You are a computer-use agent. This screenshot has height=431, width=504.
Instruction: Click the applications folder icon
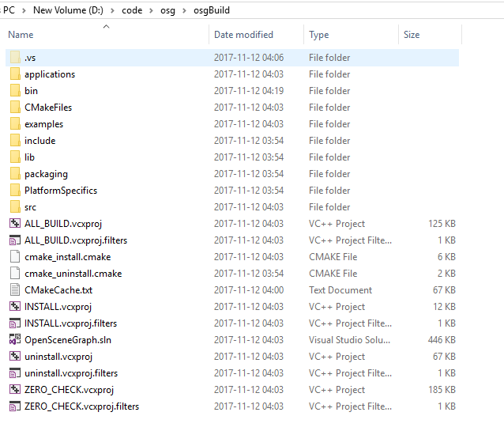15,74
